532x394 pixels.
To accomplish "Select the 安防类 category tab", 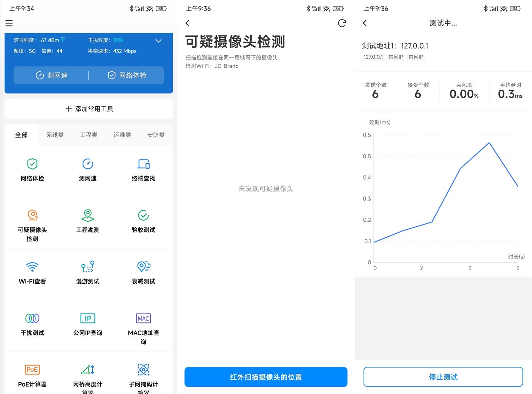I will pyautogui.click(x=156, y=135).
